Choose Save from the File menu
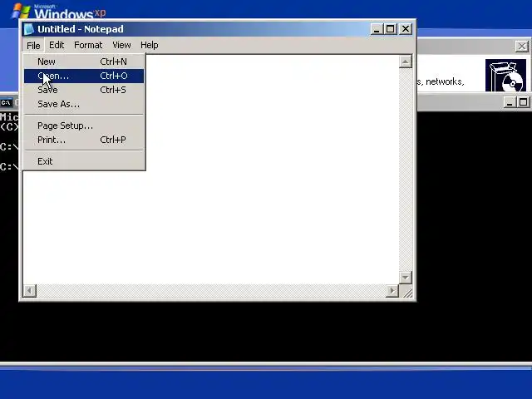 84,90
